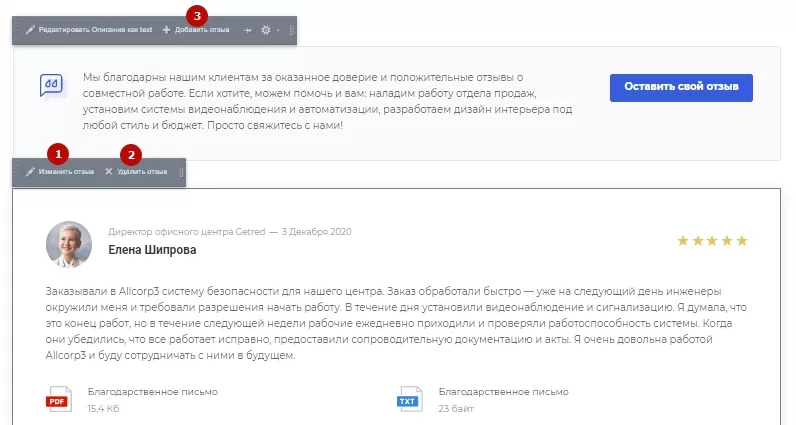Click the five-star rating
Image resolution: width=796 pixels, height=425 pixels.
712,241
